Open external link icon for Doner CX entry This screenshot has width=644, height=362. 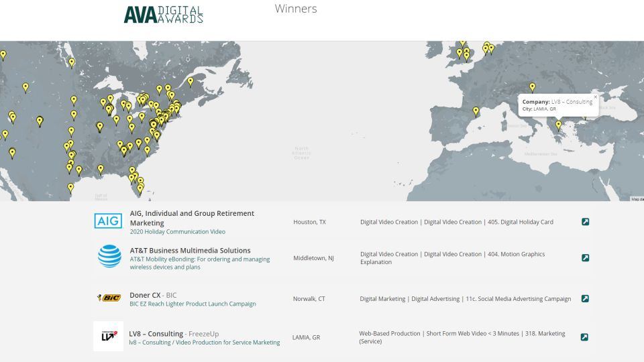(x=585, y=299)
